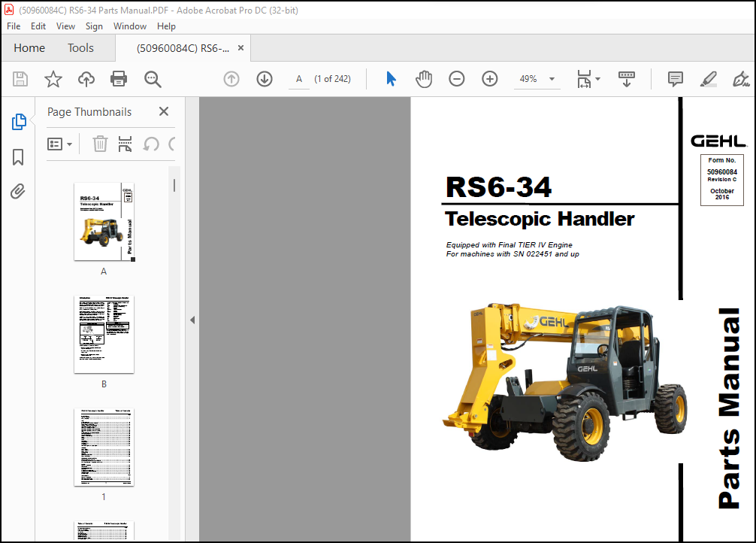Screen dimensions: 756x543
Task: Collapse the navigation pane arrow
Action: [192, 320]
